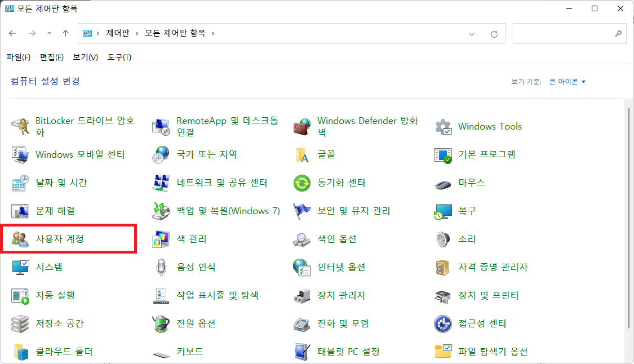Image resolution: width=634 pixels, height=364 pixels.
Task: Click the 저장소 공간 drives icon
Action: pyautogui.click(x=20, y=323)
